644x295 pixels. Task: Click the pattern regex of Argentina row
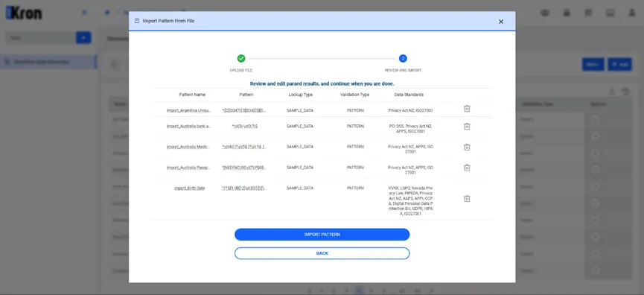(x=244, y=110)
